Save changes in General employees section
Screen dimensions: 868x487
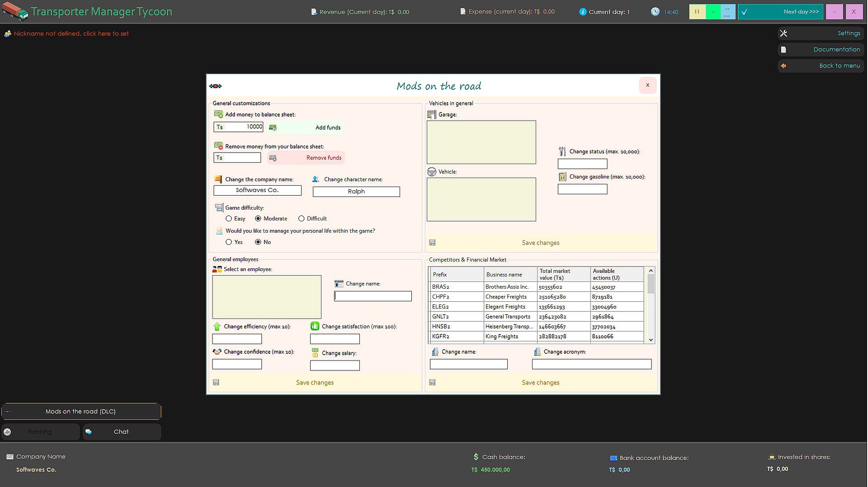pyautogui.click(x=315, y=383)
